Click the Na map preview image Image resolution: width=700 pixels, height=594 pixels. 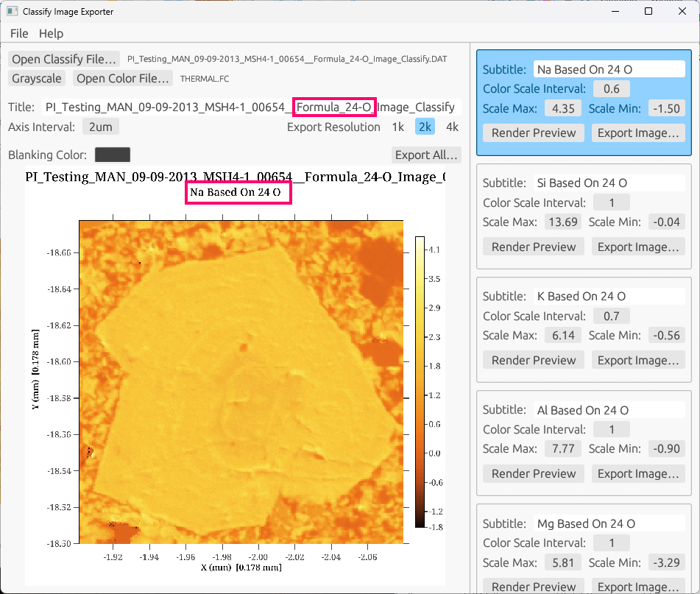[x=243, y=383]
